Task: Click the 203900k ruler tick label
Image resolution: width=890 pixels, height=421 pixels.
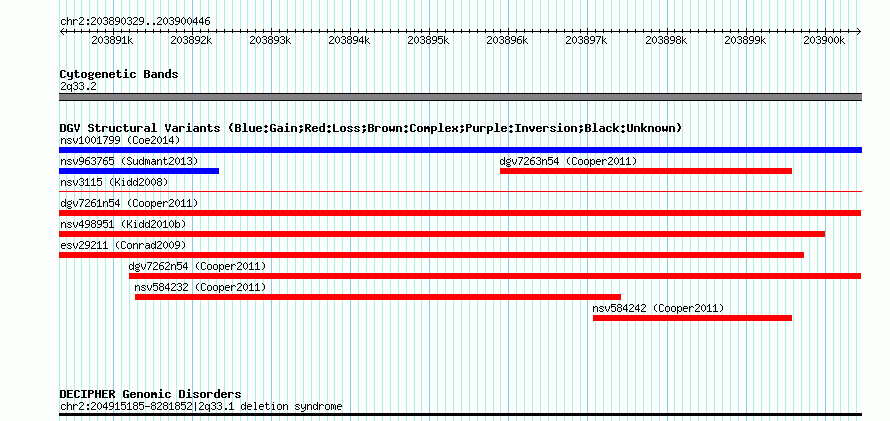Action: coord(824,40)
